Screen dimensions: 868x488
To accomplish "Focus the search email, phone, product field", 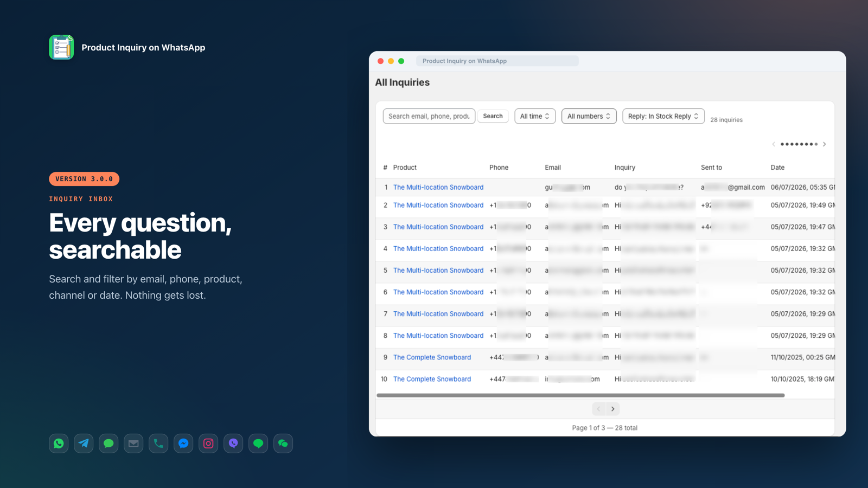I will click(429, 116).
